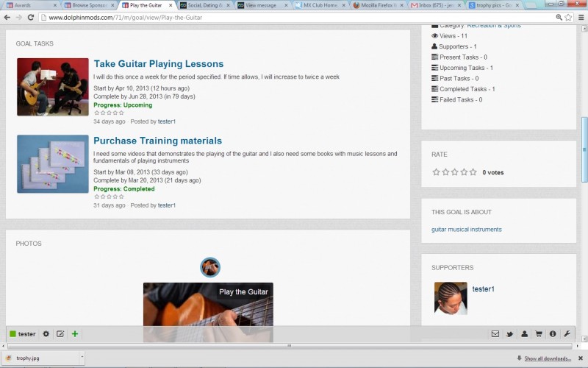Screen dimensions: 588x368
Task: Click the Present Tasks - 0 stat
Action: [459, 57]
